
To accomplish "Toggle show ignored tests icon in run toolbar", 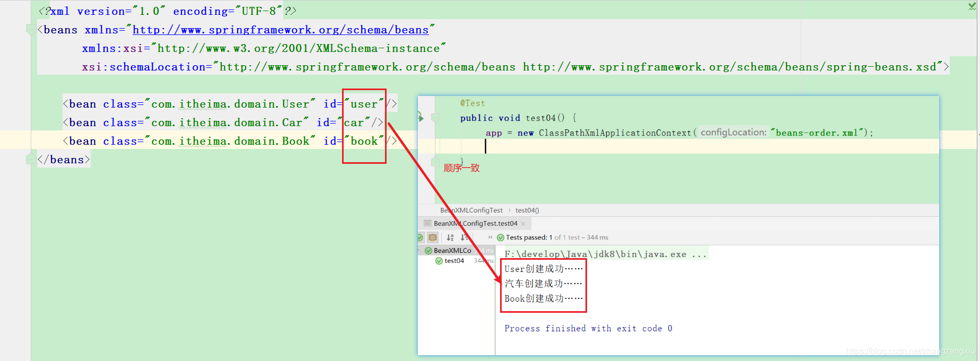I will point(433,237).
